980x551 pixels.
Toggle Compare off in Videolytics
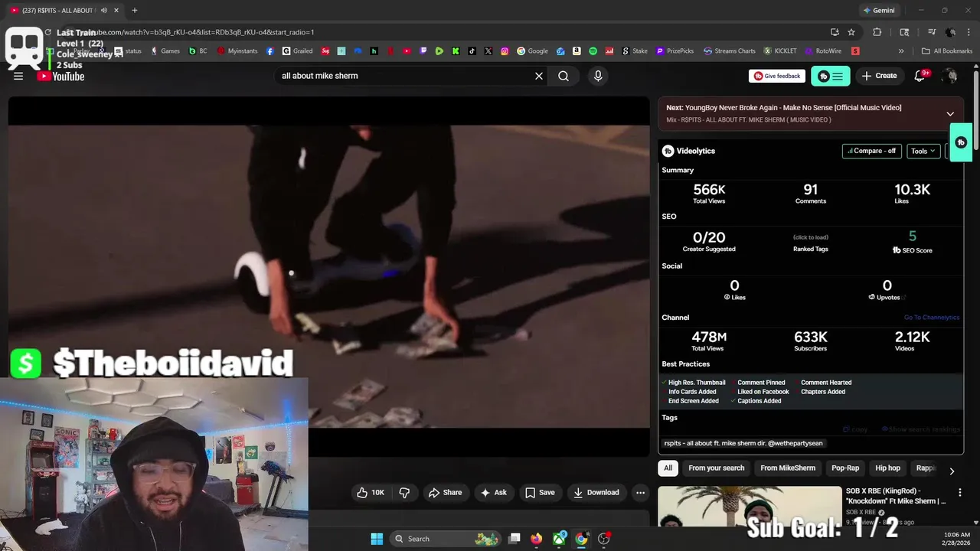pos(871,151)
